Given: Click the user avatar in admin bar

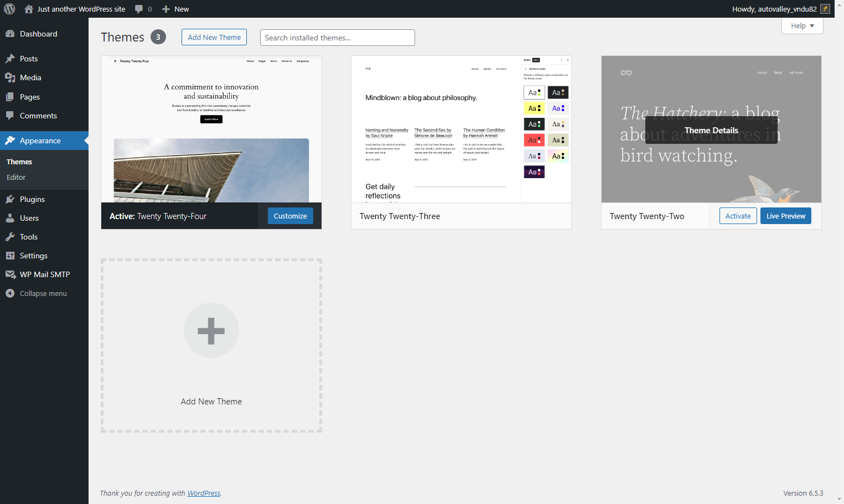Looking at the screenshot, I should click(825, 9).
